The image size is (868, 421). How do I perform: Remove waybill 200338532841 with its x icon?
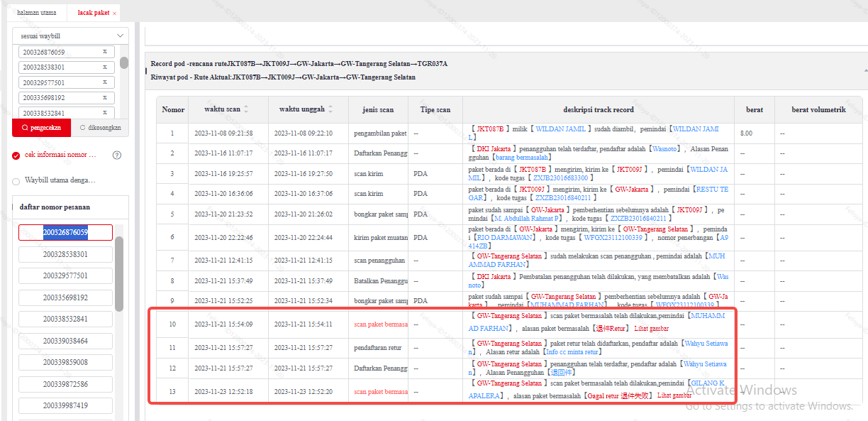tap(104, 113)
